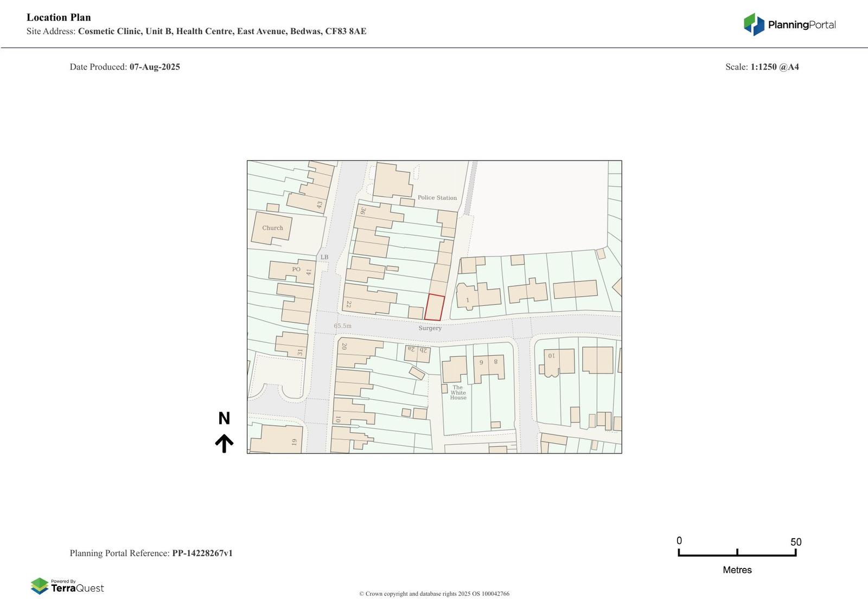This screenshot has height=614, width=868.
Task: Click the TerraQuest layered logo
Action: coord(40,586)
